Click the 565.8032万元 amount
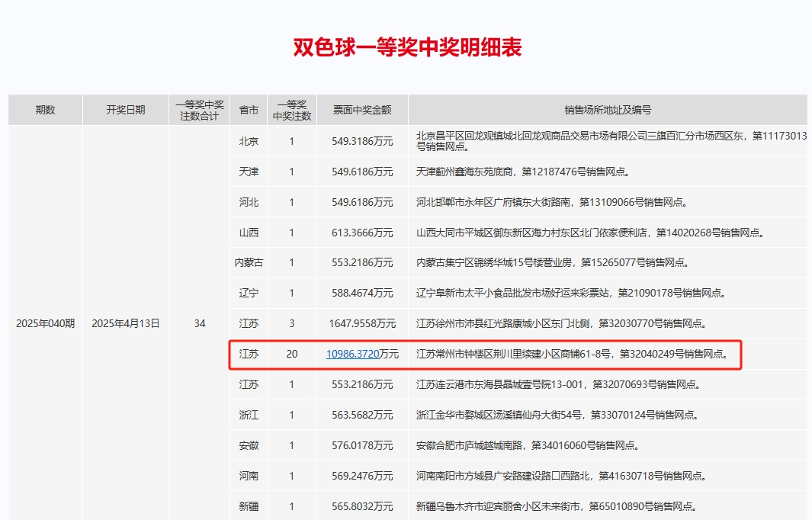 pos(362,506)
